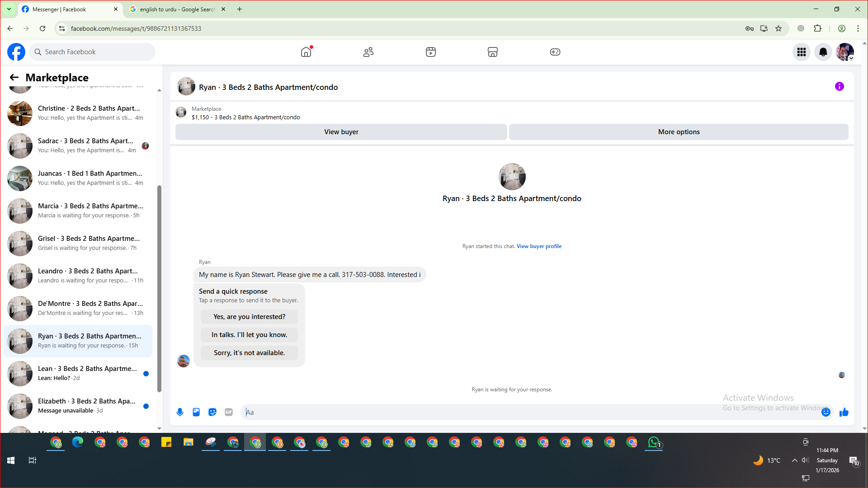
Task: Choose an emoji in message box
Action: 826,412
